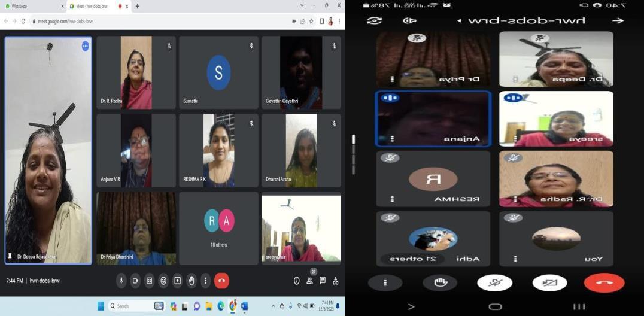Open the Windows Start menu
The image size is (644, 316).
[x=101, y=306]
